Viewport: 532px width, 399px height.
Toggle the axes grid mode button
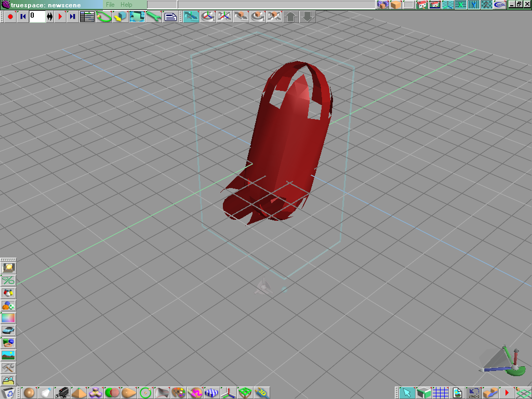[x=447, y=5]
